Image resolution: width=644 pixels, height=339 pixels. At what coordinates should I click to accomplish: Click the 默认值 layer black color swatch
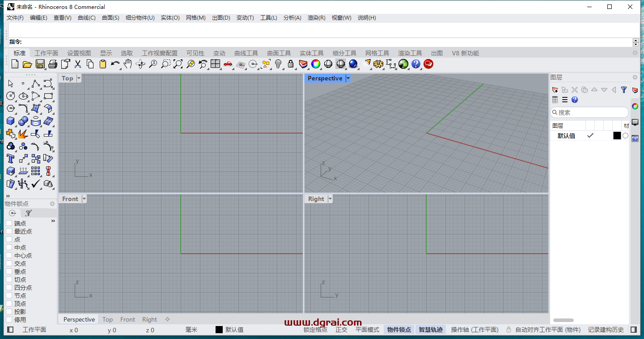pos(617,136)
